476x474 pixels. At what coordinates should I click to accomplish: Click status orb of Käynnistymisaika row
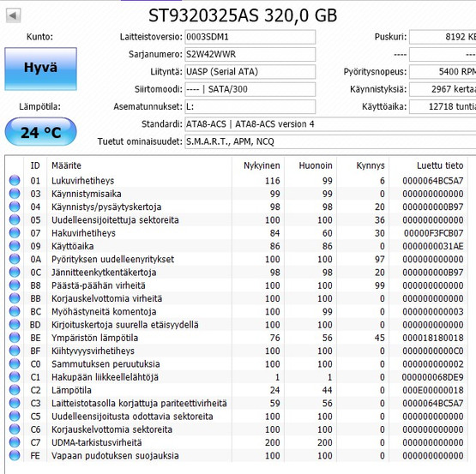coord(15,194)
